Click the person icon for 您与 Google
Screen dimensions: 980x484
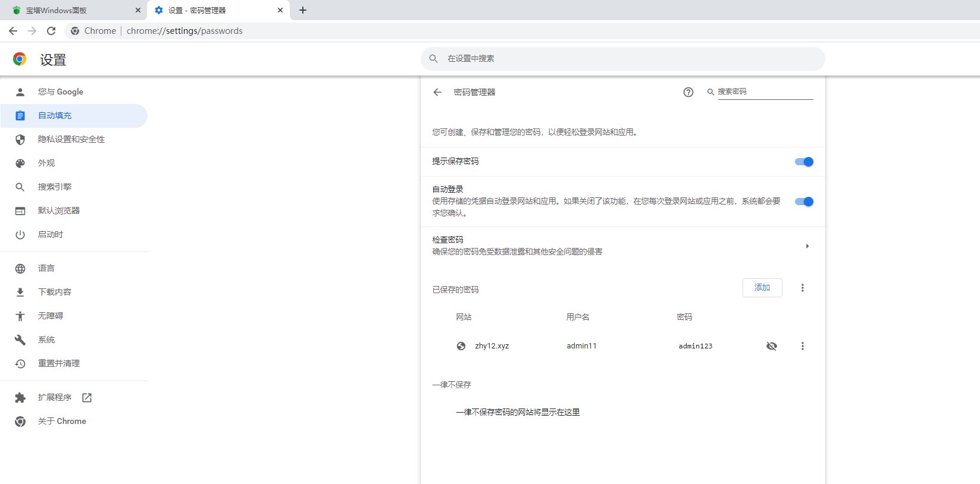coord(20,92)
